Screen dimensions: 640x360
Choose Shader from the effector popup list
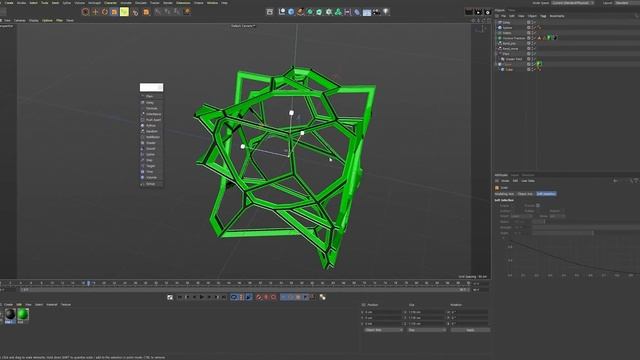(x=151, y=143)
